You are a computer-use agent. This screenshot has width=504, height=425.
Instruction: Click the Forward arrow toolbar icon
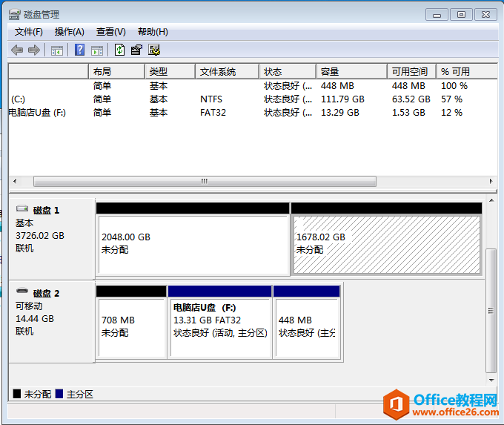[x=33, y=50]
